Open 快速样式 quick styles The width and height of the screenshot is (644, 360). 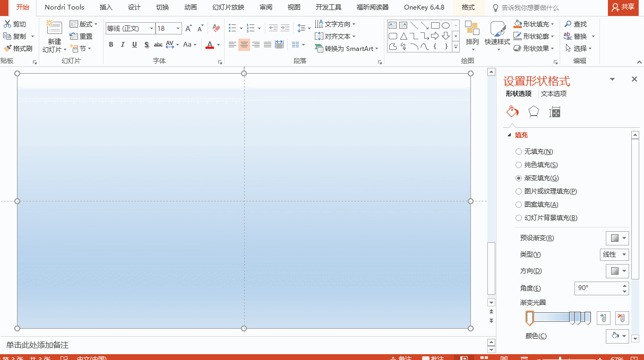(497, 36)
